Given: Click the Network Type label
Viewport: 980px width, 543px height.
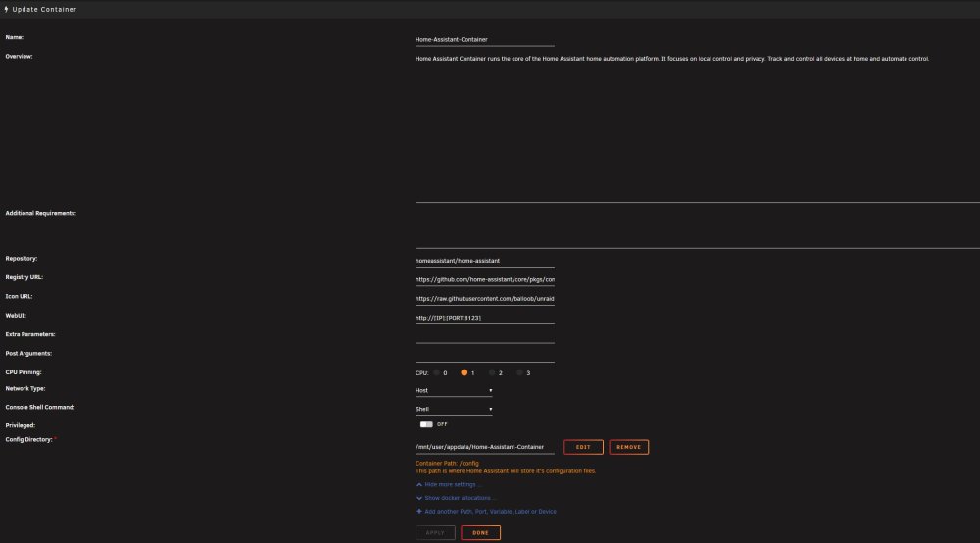Looking at the screenshot, I should pos(25,389).
